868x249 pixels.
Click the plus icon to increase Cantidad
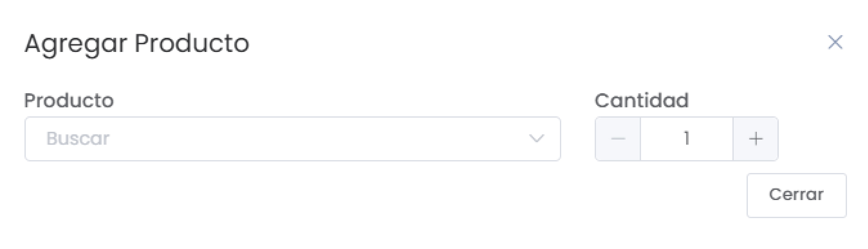point(755,139)
